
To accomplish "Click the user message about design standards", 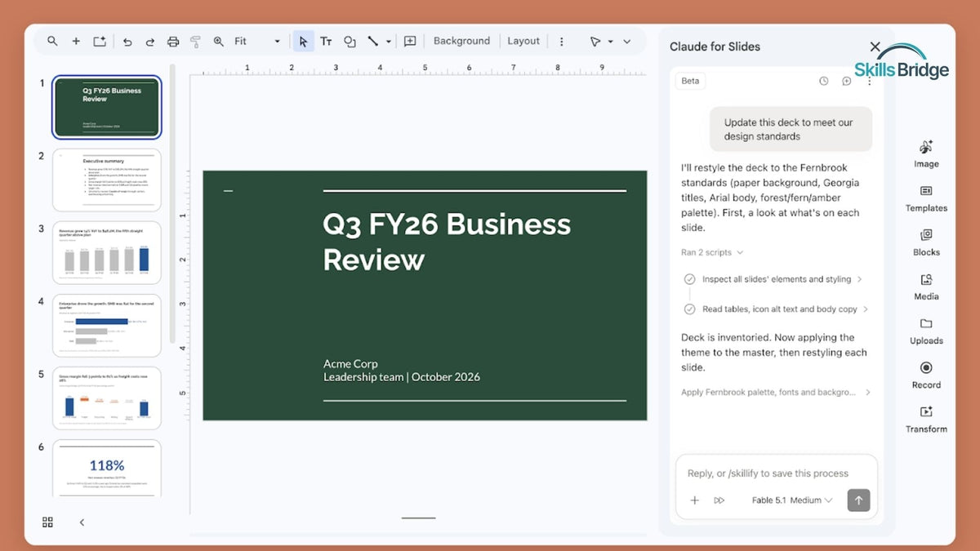I will click(791, 129).
